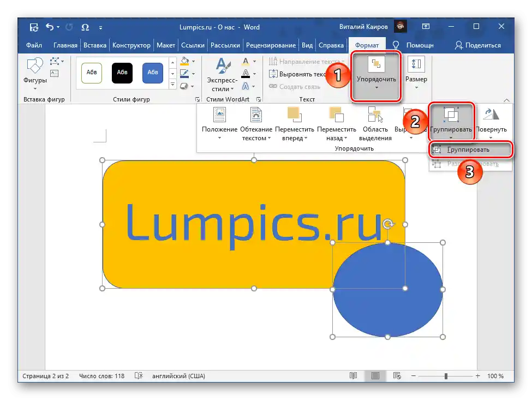Change language английский (США)
Viewport: 532px width, 400px height.
click(x=178, y=376)
